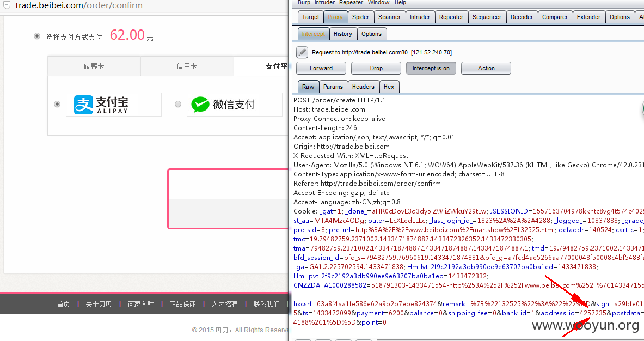Image resolution: width=644 pixels, height=341 pixels.
Task: Switch to the Extender tab
Action: pyautogui.click(x=588, y=17)
